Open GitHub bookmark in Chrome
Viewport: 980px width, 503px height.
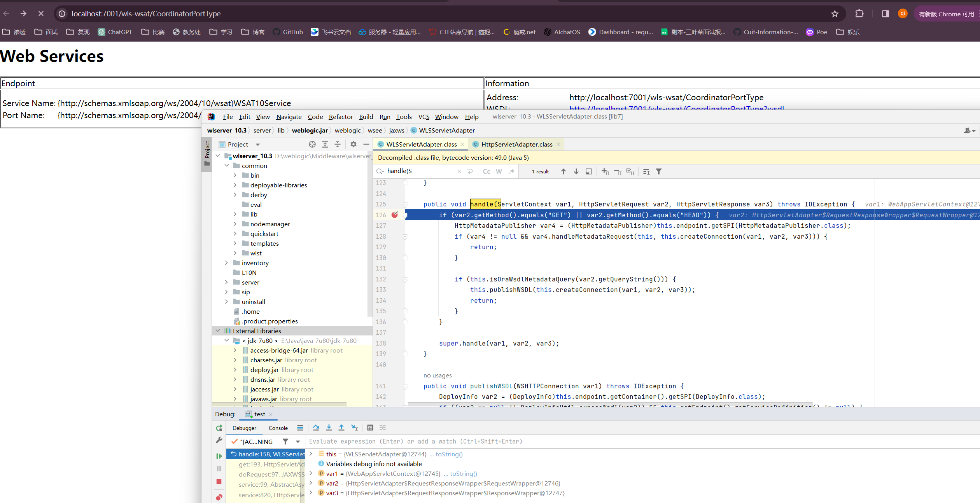288,32
